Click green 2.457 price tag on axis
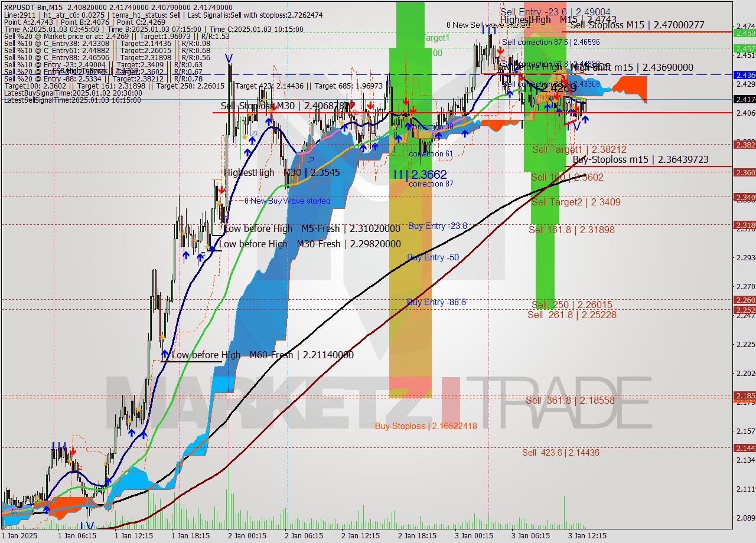The width and height of the screenshot is (756, 543). (744, 48)
